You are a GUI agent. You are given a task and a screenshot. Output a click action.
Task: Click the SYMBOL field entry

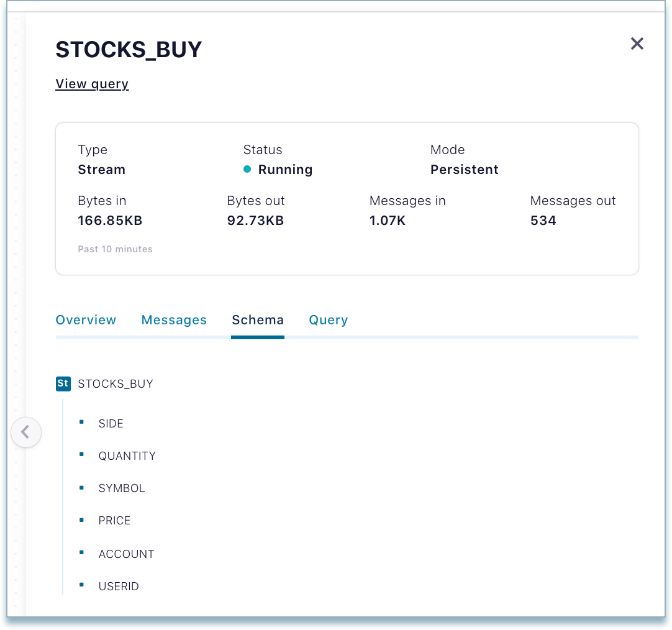[x=122, y=488]
